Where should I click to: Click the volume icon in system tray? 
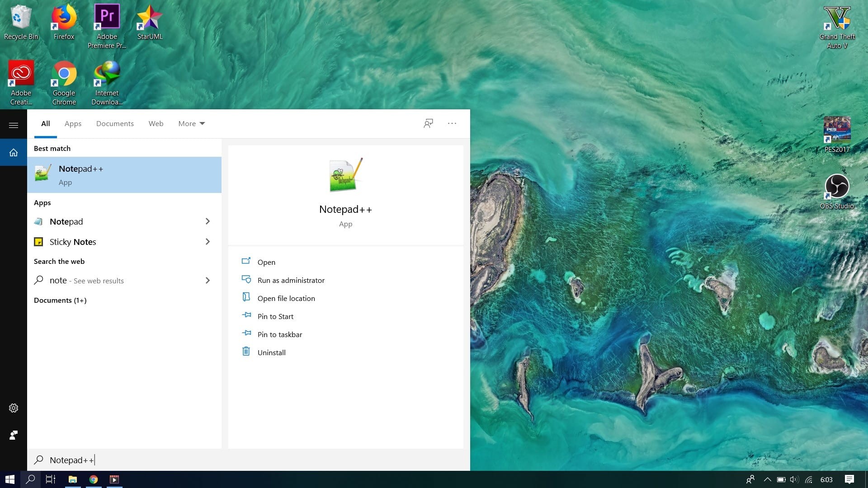[x=794, y=479]
